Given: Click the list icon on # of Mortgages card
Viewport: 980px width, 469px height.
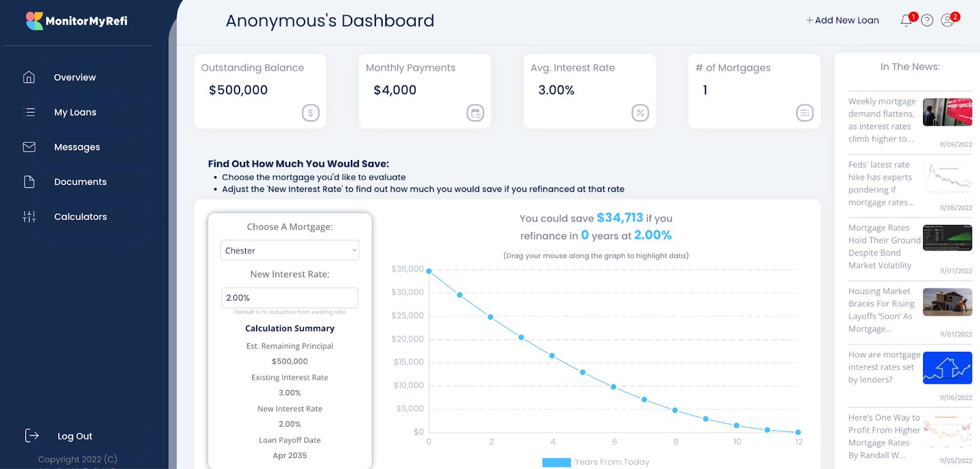Looking at the screenshot, I should tap(804, 113).
